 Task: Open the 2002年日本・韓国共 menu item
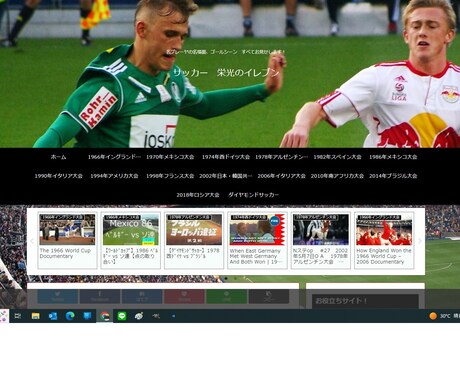tap(226, 176)
